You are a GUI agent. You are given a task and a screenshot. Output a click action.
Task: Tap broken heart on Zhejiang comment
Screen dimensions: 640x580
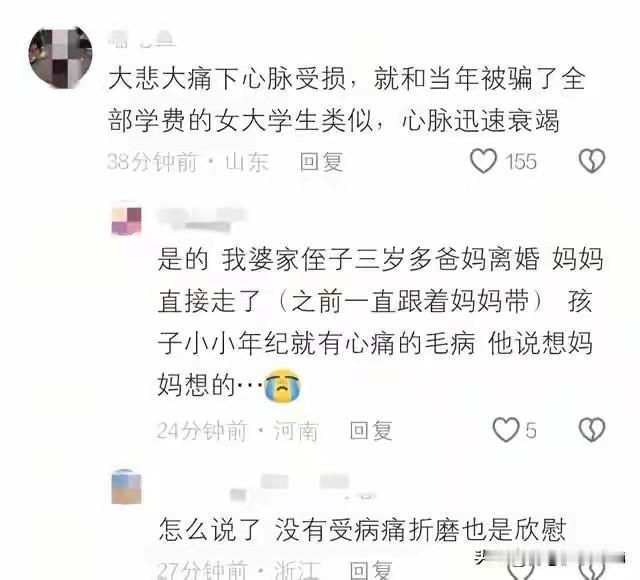click(x=591, y=570)
